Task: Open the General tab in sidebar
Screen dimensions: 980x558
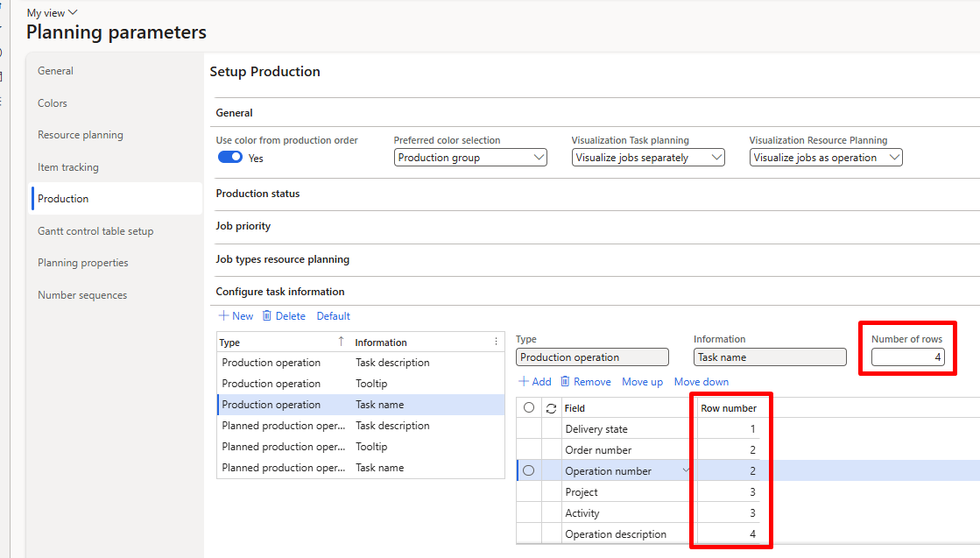Action: point(116,71)
